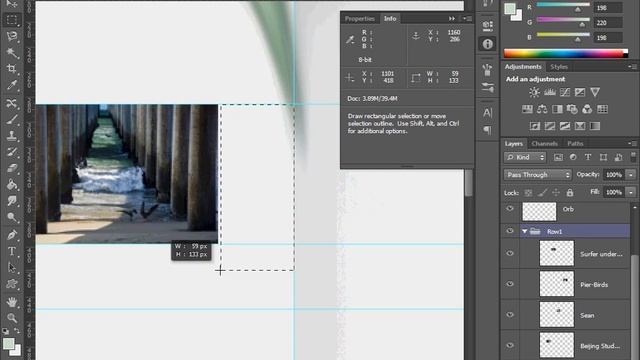Viewport: 640px width, 360px height.
Task: Click the toolbar foreground color swatch
Action: 9,344
